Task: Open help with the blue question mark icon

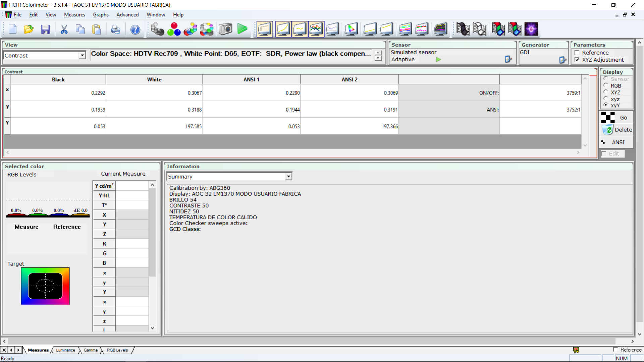Action: pyautogui.click(x=135, y=29)
